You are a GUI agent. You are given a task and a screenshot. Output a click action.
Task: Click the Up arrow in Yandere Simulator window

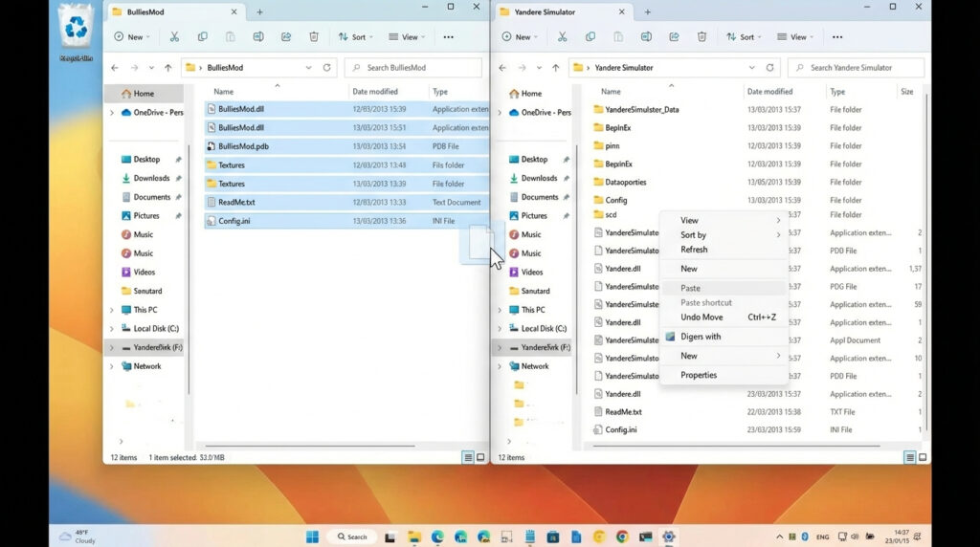click(x=556, y=68)
